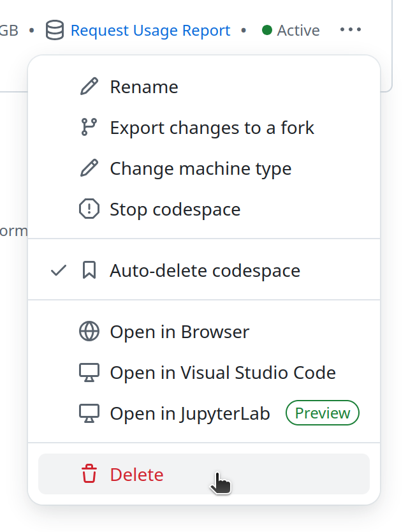This screenshot has height=532, width=408.
Task: Enable Auto-delete codespace option
Action: (205, 270)
